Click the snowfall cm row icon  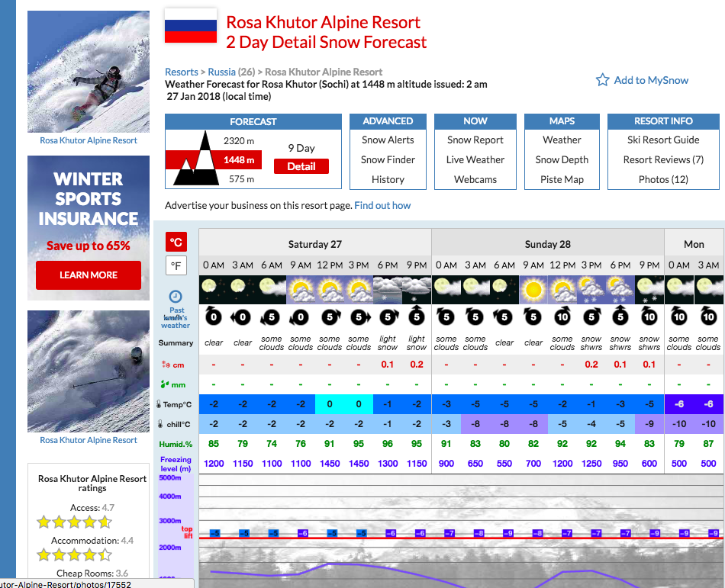tap(166, 365)
